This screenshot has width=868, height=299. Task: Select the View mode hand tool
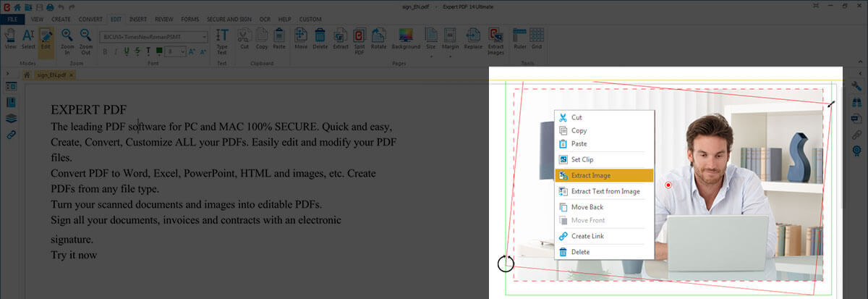click(x=10, y=39)
